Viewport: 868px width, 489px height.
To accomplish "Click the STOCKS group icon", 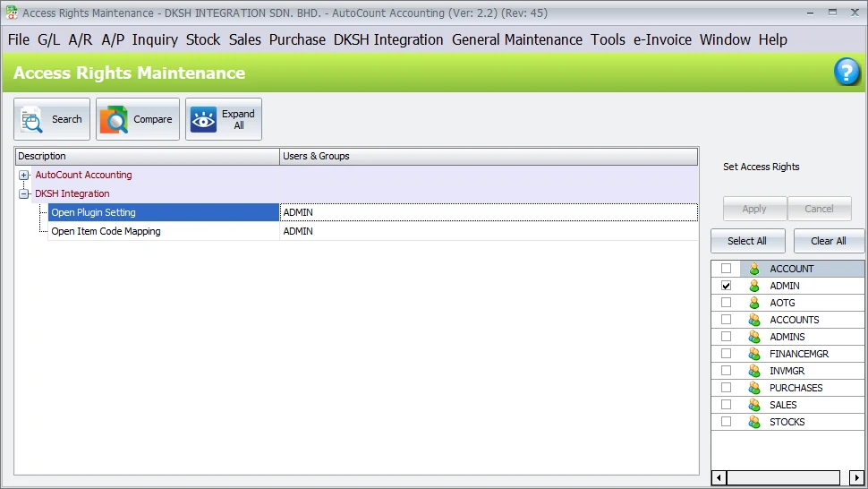I will tap(754, 422).
